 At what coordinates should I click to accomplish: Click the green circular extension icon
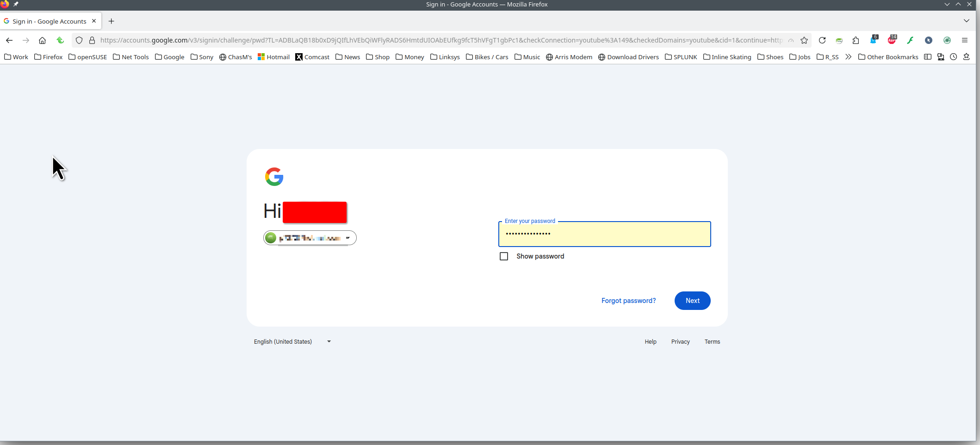[947, 40]
